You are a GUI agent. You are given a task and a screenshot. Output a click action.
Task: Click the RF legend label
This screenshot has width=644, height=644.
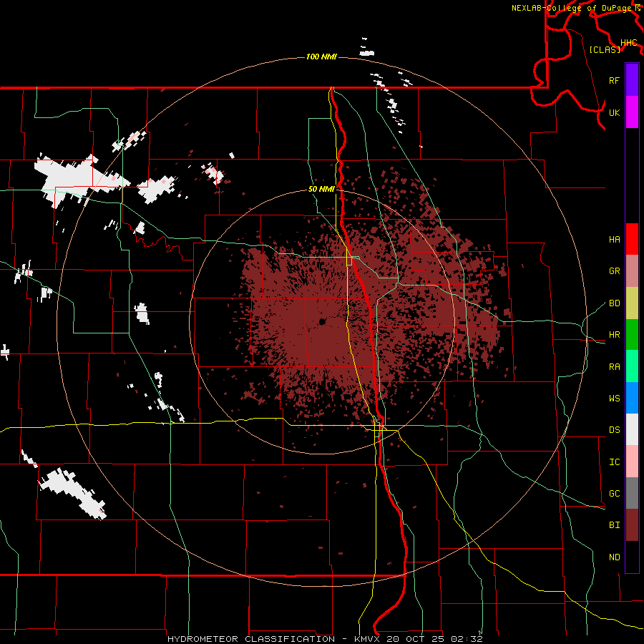[x=614, y=80]
